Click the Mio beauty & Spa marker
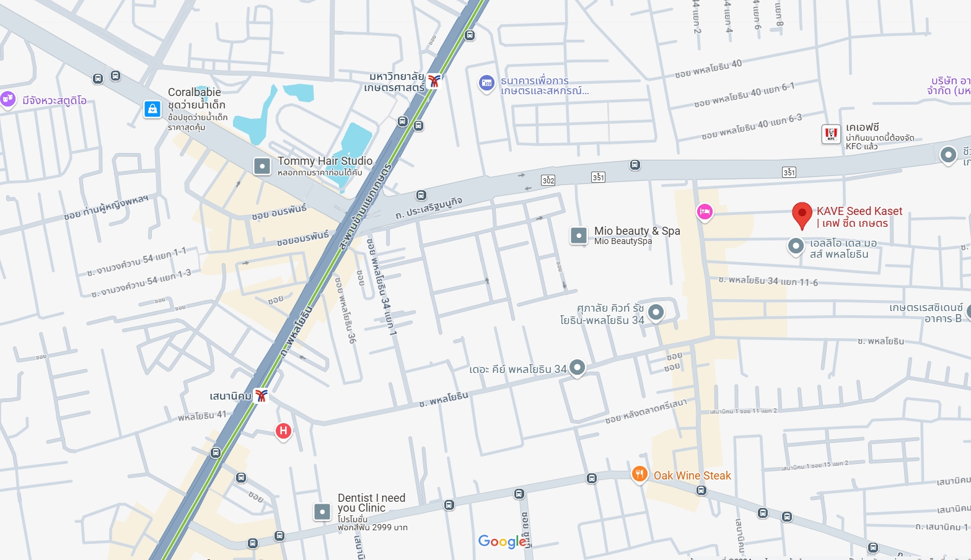Screen dimensions: 971x560 pos(579,235)
